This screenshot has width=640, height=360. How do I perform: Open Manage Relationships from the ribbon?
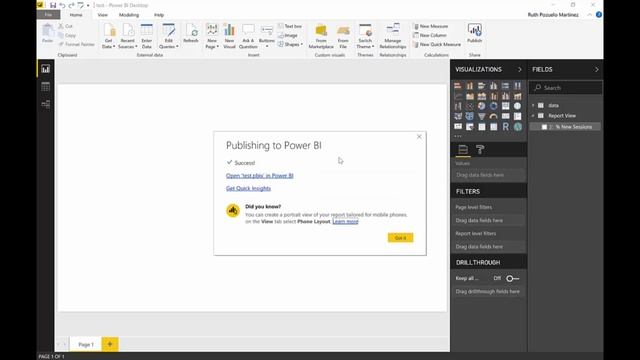[x=393, y=36]
